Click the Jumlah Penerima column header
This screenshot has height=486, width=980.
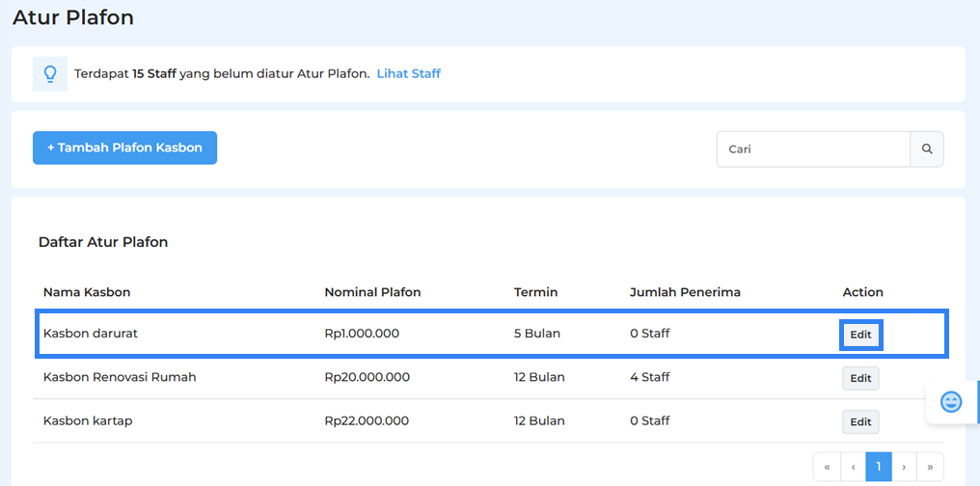click(685, 292)
